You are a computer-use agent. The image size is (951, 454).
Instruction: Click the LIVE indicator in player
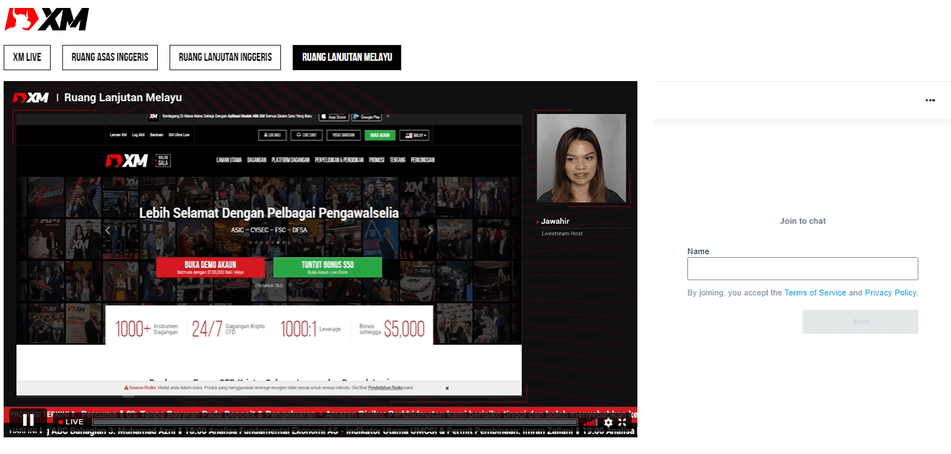(x=70, y=422)
